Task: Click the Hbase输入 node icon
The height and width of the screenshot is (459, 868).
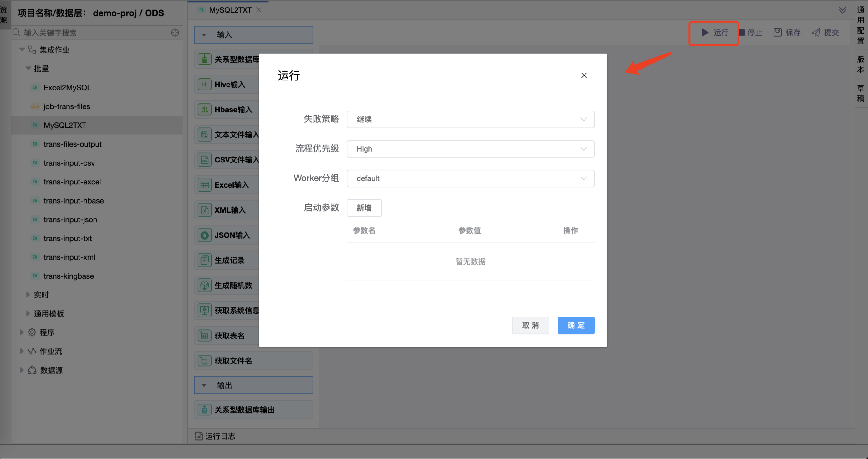Action: click(204, 109)
